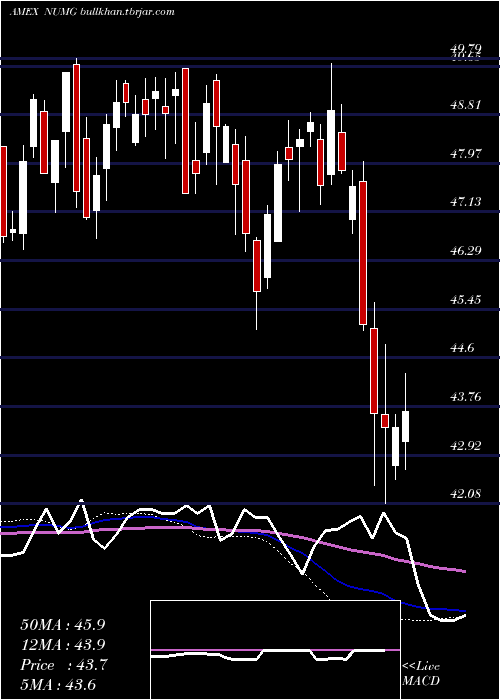Select the 42.08 price axis label

(466, 494)
